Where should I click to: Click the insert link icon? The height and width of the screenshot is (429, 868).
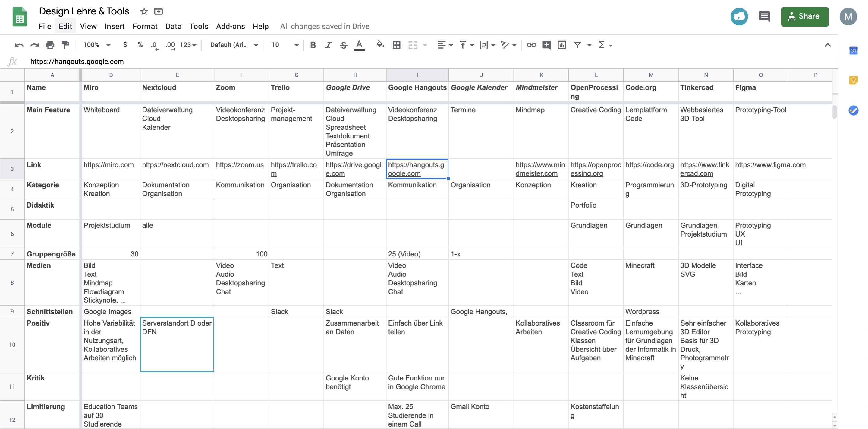click(531, 45)
